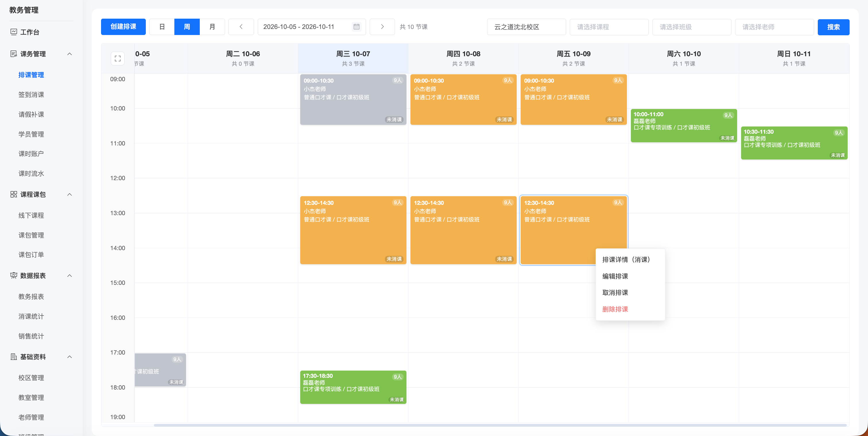Open 消课统计 in the sidebar
The height and width of the screenshot is (436, 868).
(31, 316)
